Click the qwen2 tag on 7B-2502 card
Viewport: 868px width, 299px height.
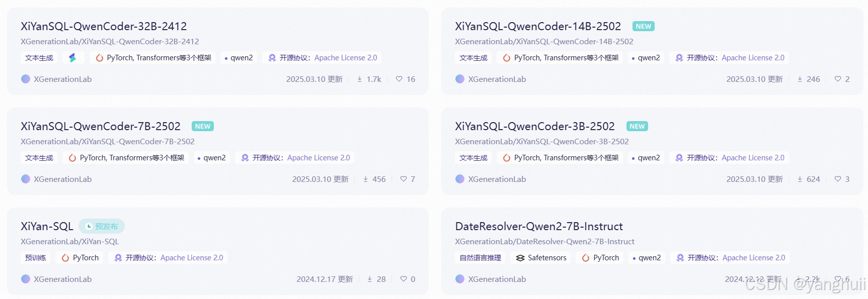point(211,158)
